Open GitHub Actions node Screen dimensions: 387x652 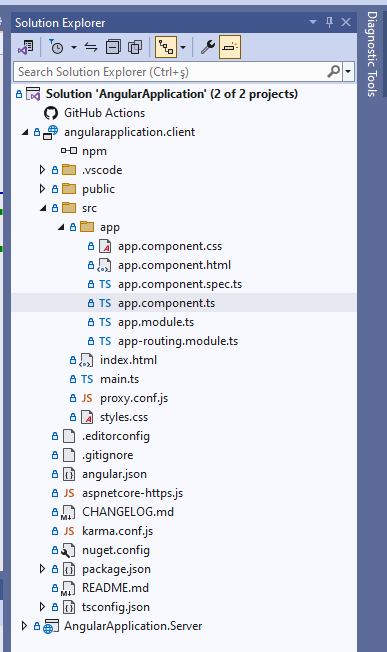point(104,113)
